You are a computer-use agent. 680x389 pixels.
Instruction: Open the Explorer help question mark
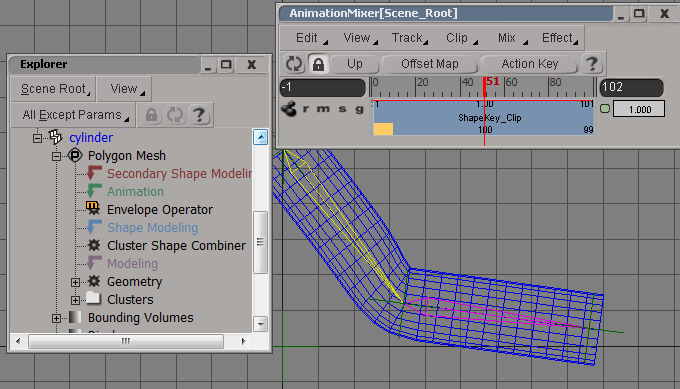(199, 115)
